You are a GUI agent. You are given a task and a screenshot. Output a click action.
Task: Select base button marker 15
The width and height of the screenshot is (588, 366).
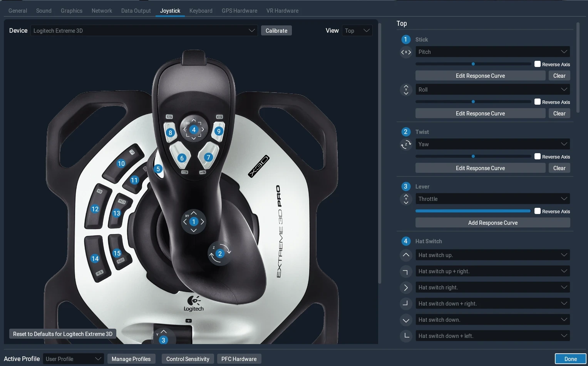pos(117,253)
